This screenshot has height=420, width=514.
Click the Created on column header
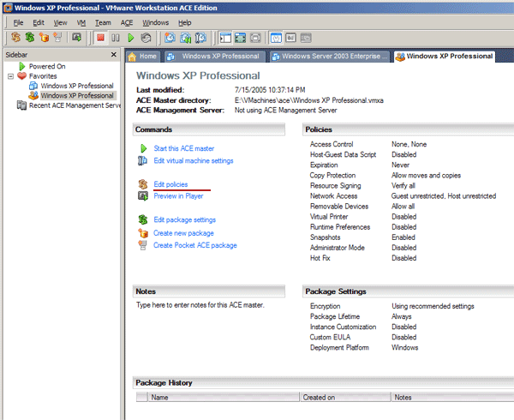tap(345, 398)
